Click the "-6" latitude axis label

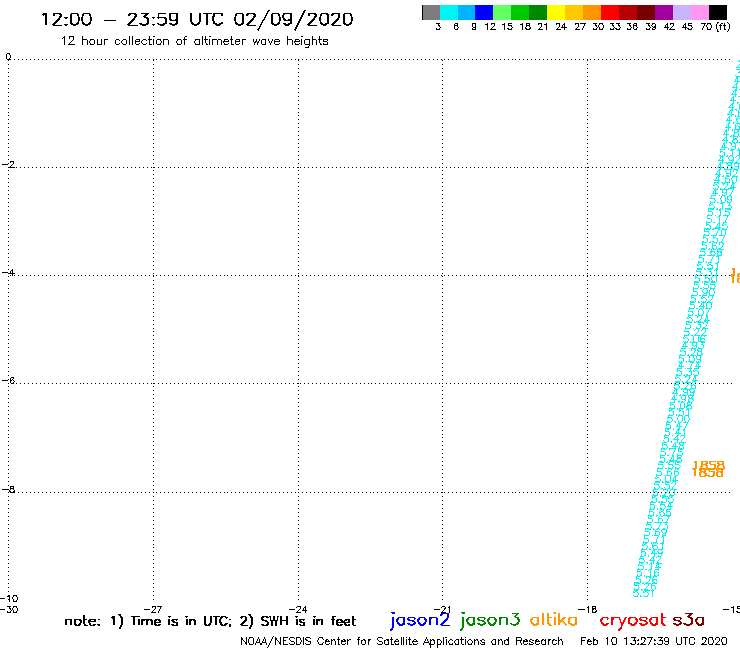pyautogui.click(x=8, y=380)
